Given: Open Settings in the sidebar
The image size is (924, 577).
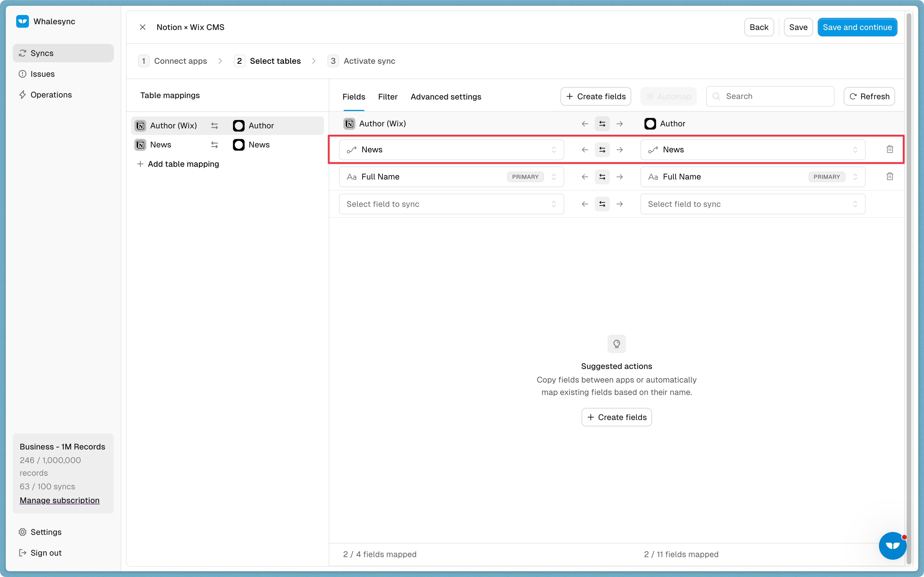Looking at the screenshot, I should click(46, 532).
